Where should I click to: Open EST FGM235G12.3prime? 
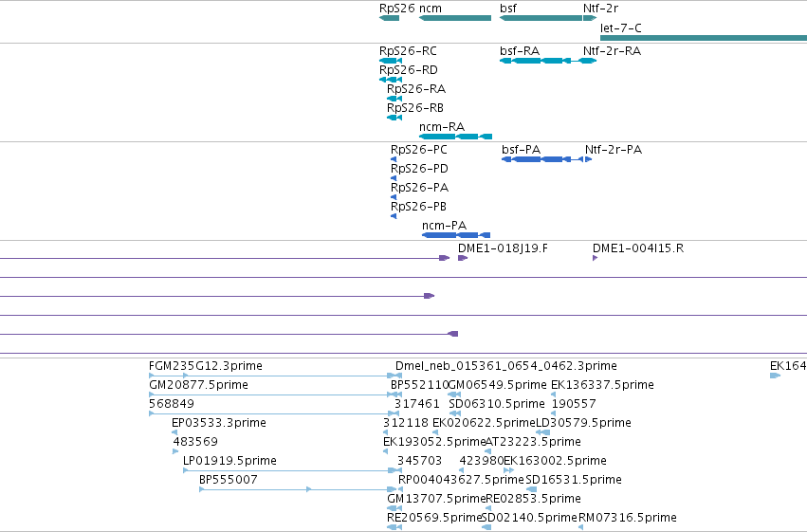206,366
